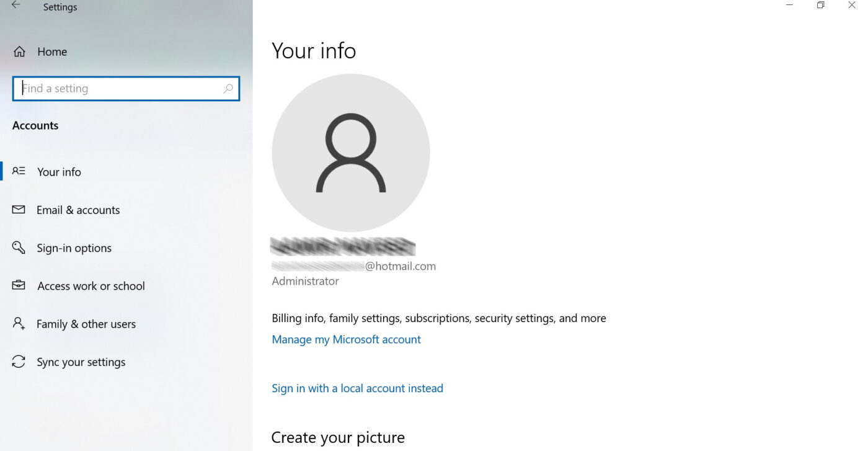Click the Administrator account type label
This screenshot has width=868, height=451.
point(306,281)
